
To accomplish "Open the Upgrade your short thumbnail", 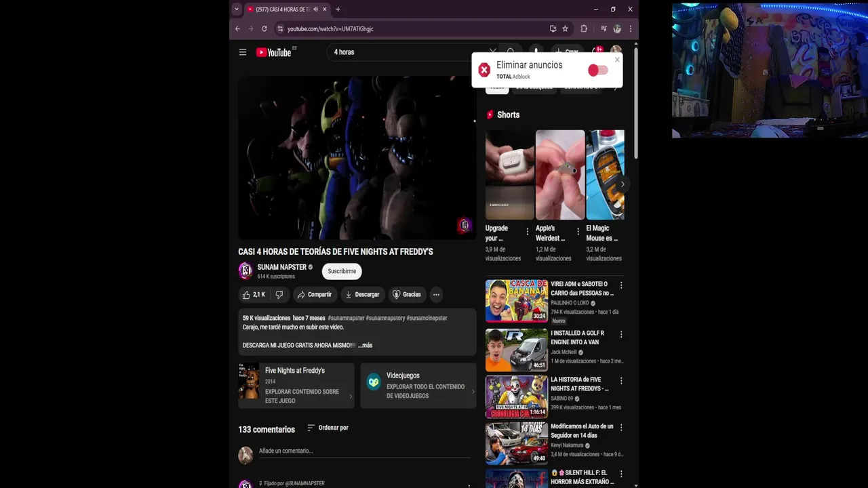I will coord(510,175).
